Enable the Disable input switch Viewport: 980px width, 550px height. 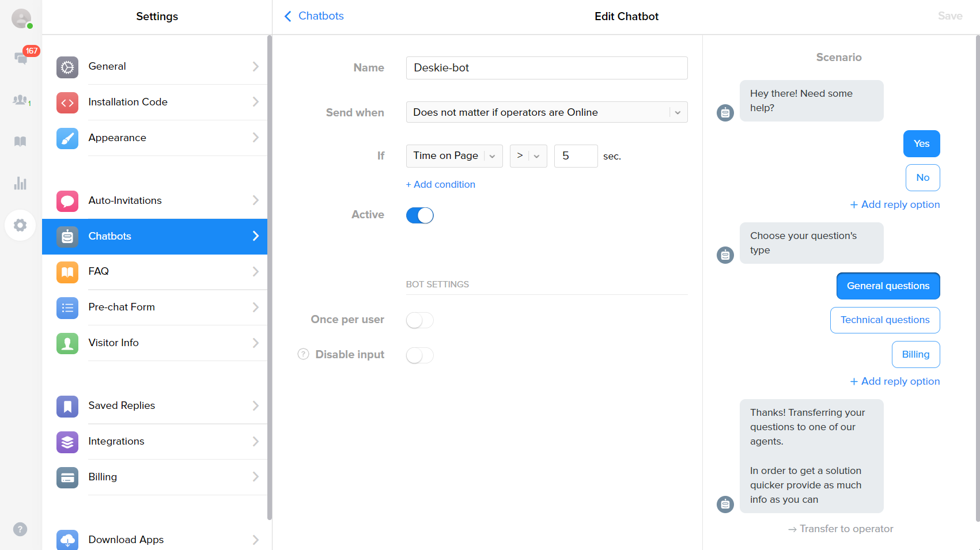coord(420,355)
